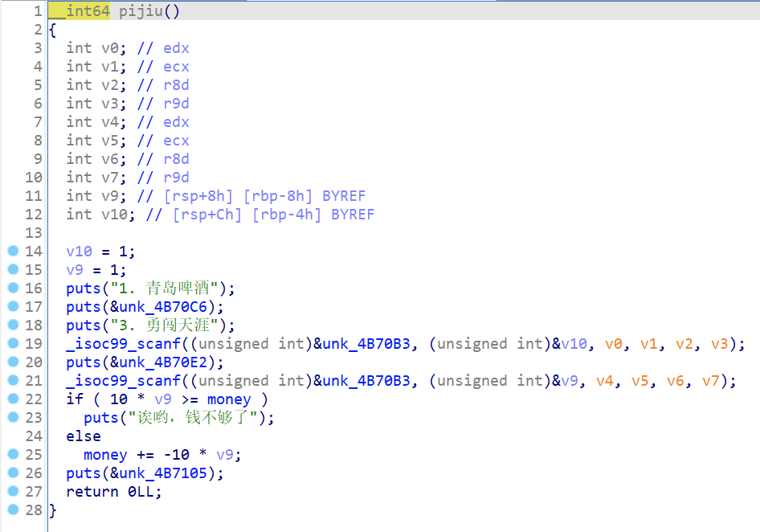
Task: Set breakpoint on first scanf line 19
Action: click(x=13, y=344)
